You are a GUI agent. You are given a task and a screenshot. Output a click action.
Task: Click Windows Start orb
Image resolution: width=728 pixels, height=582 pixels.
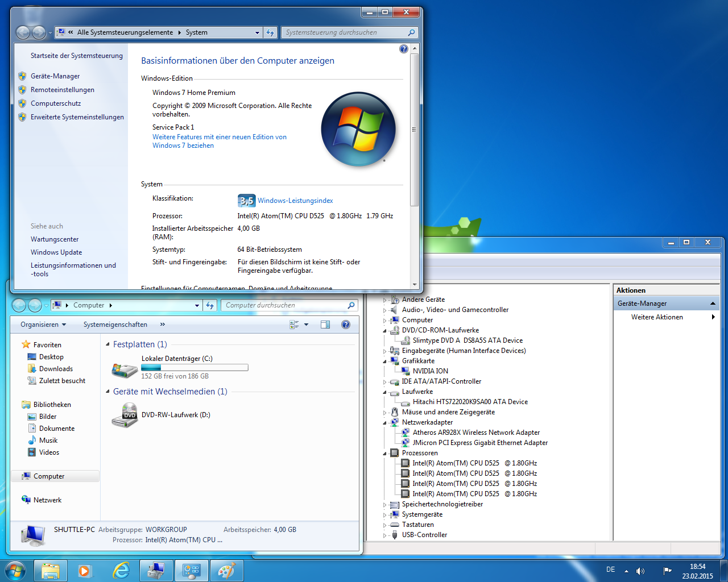coord(15,570)
